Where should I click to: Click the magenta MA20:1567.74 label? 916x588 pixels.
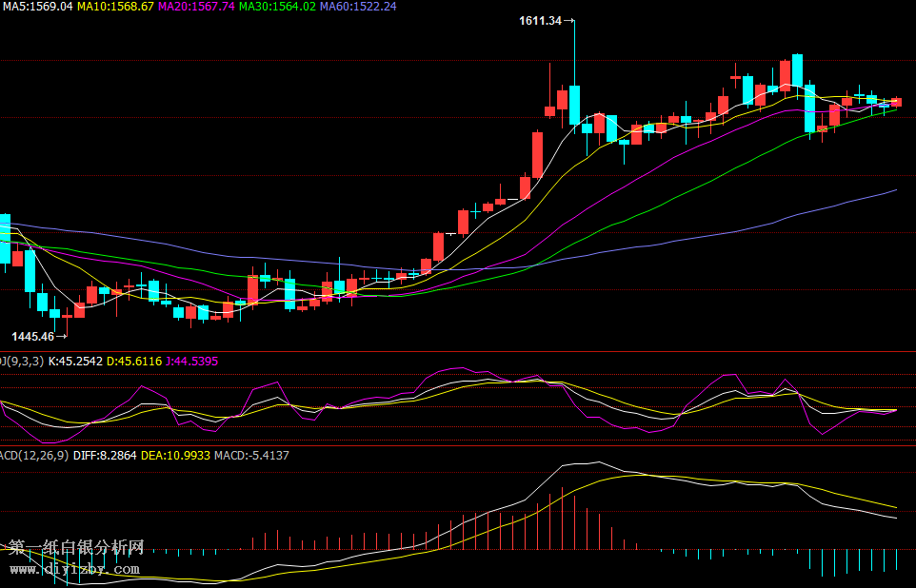(x=196, y=7)
